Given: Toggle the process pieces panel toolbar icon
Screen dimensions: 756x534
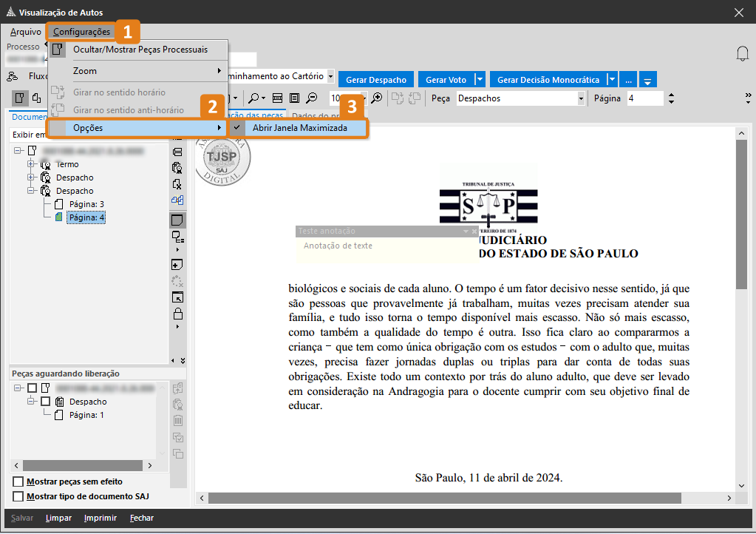Looking at the screenshot, I should click(x=19, y=98).
